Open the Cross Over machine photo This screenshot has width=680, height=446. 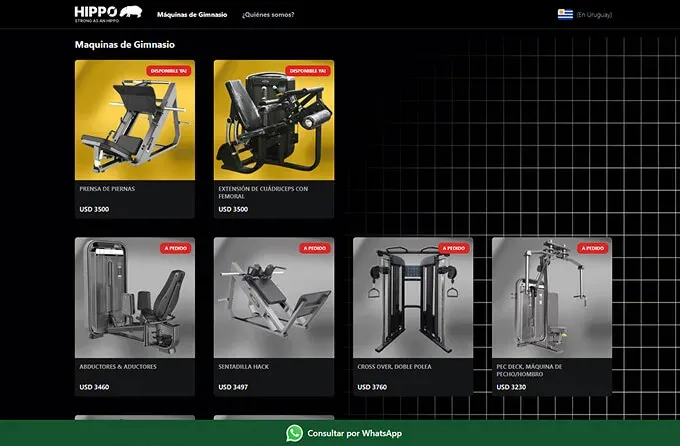[413, 297]
